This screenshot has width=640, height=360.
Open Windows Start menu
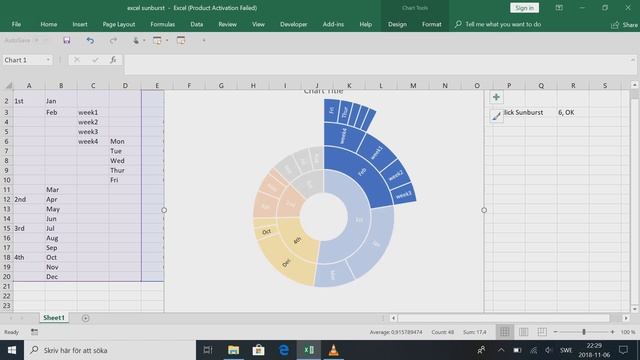[12, 350]
